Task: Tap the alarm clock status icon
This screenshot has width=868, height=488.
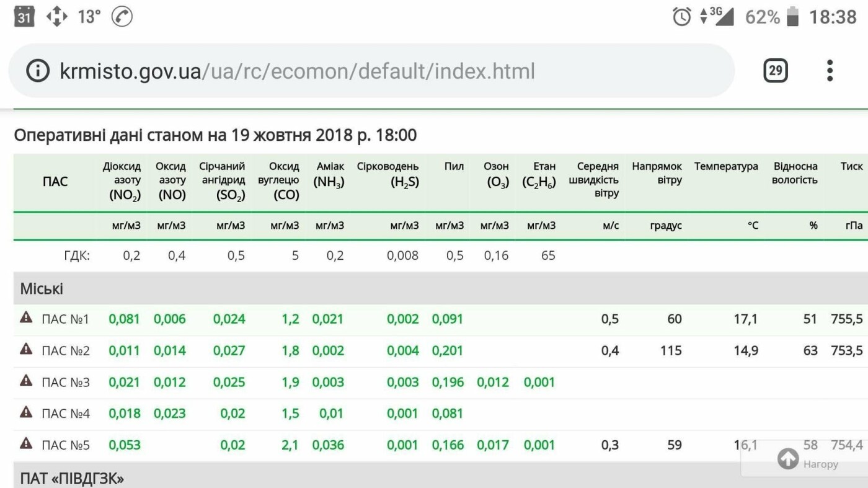Action: (x=681, y=17)
